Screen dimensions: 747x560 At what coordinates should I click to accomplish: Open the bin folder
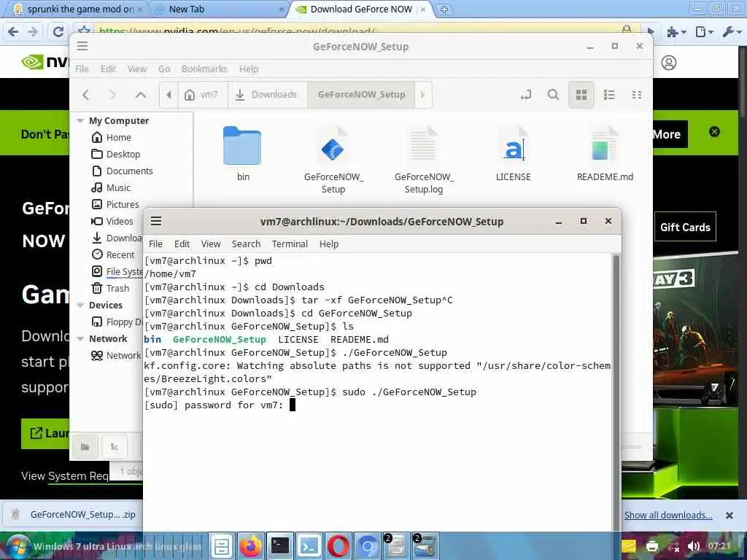(242, 154)
